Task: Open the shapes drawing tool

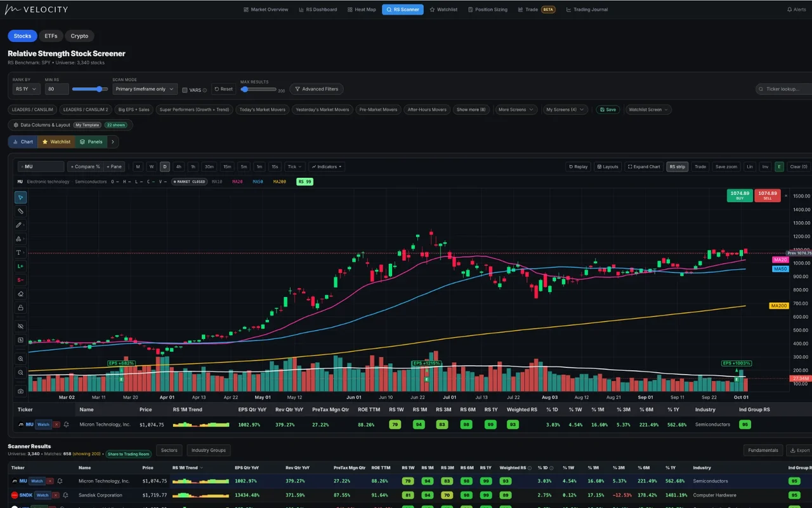Action: [x=20, y=239]
